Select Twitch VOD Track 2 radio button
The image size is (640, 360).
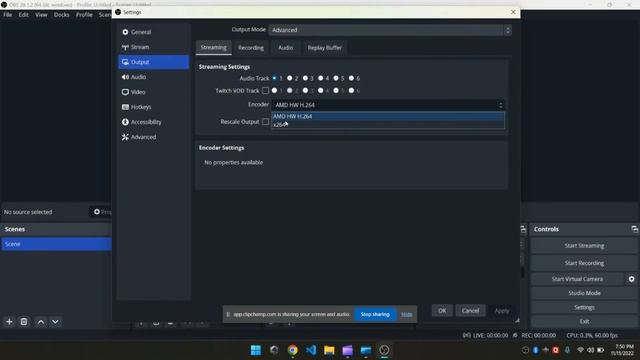pos(289,90)
